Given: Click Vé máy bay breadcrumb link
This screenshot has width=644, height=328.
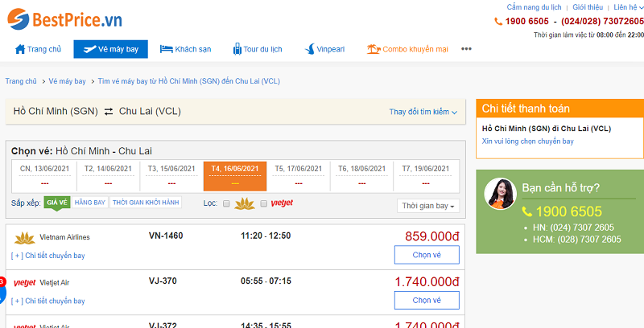Looking at the screenshot, I should [x=68, y=81].
